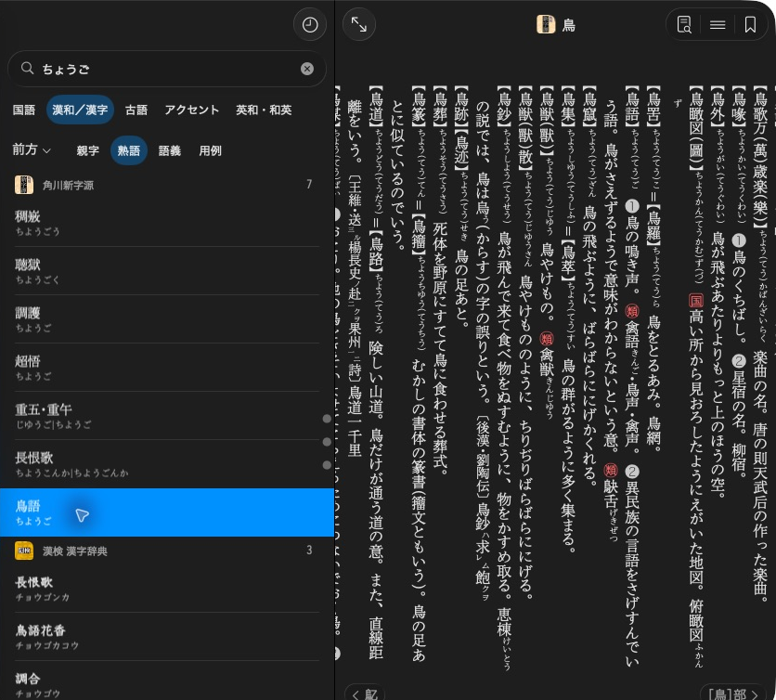Screen dimensions: 776x700
Task: Open the three-line menu icon
Action: 718,25
